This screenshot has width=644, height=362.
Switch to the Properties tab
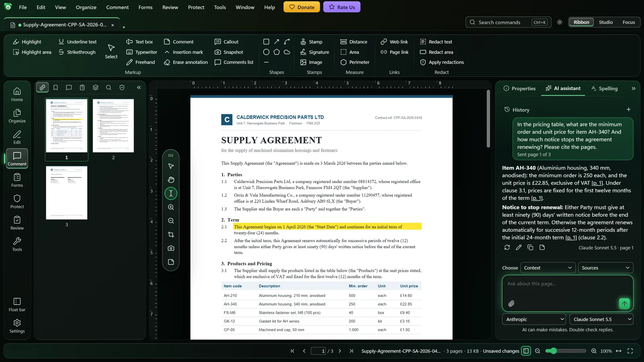[520, 88]
